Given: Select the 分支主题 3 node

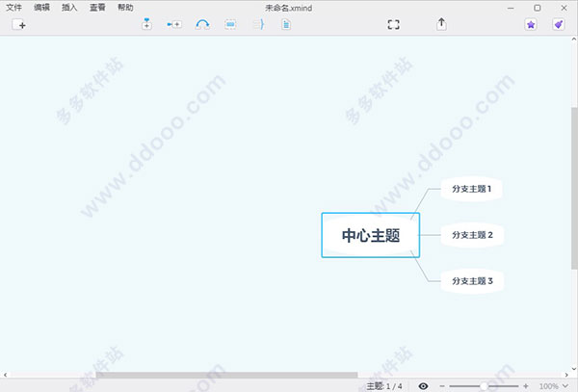Looking at the screenshot, I should pos(472,281).
